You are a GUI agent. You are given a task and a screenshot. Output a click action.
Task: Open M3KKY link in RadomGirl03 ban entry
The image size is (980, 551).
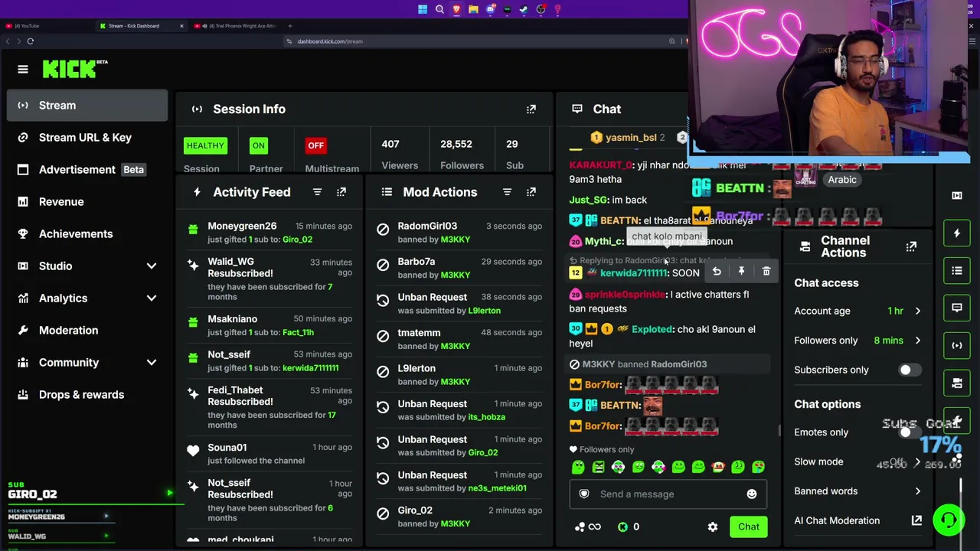tap(455, 240)
